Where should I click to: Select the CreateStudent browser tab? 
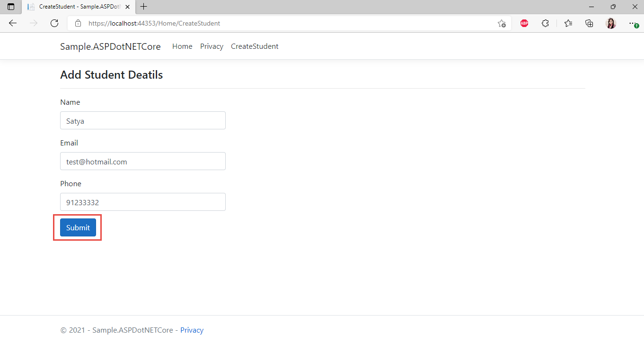tap(76, 7)
